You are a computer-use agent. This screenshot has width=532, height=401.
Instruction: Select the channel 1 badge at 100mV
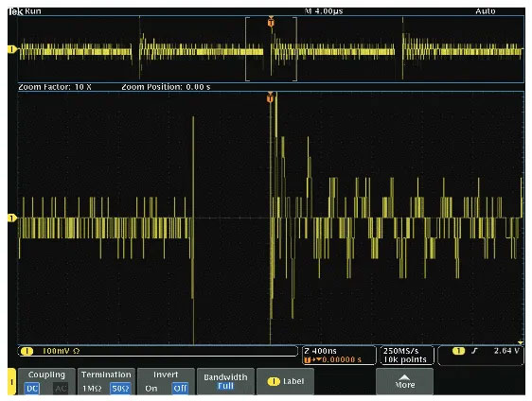27,351
